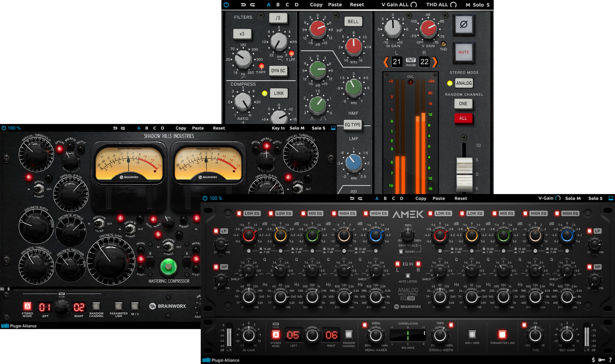The width and height of the screenshot is (615, 364).
Task: Click Paste in Shadow Hills toolbar
Action: click(x=198, y=128)
